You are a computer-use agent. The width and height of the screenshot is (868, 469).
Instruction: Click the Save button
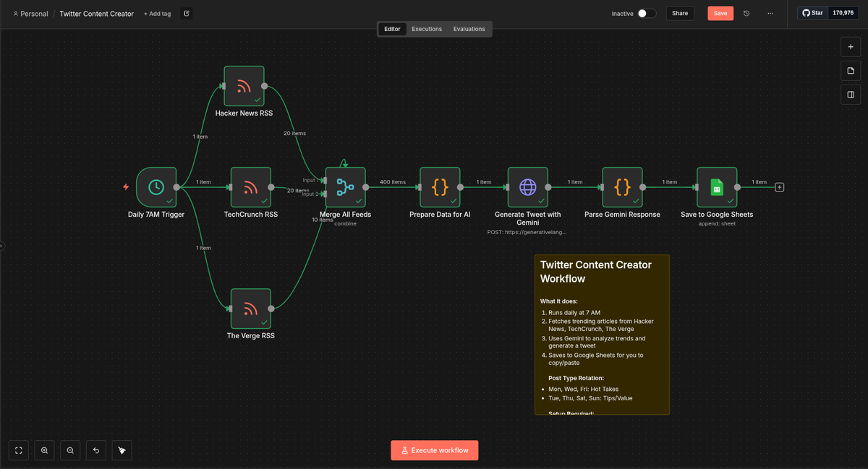pyautogui.click(x=720, y=13)
